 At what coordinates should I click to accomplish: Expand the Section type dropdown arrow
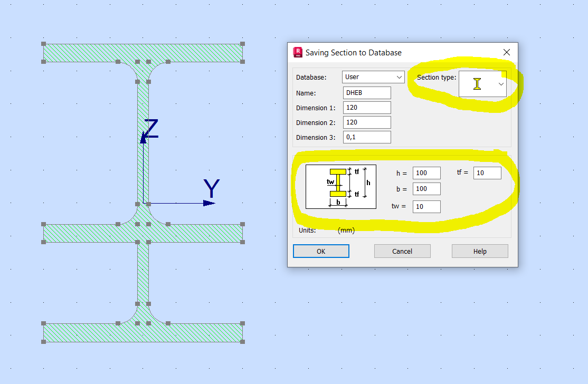(500, 83)
